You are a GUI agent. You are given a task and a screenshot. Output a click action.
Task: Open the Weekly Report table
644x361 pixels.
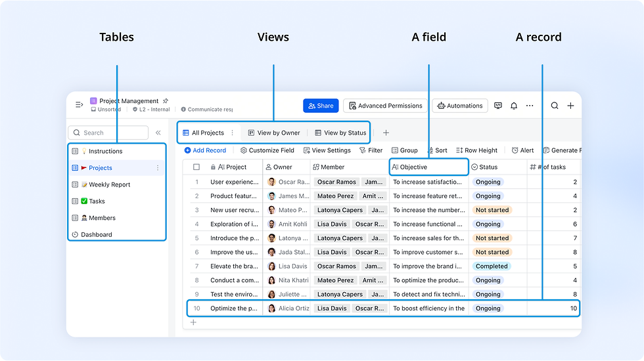117,184
